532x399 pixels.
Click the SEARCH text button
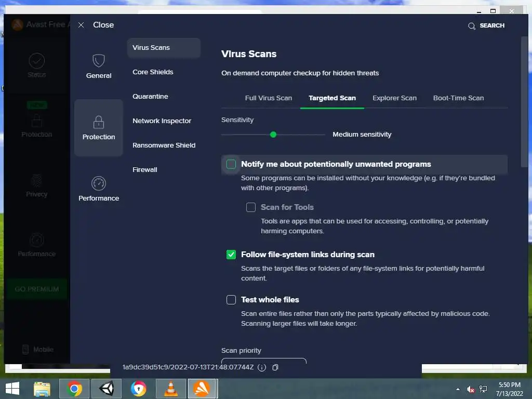click(x=492, y=26)
